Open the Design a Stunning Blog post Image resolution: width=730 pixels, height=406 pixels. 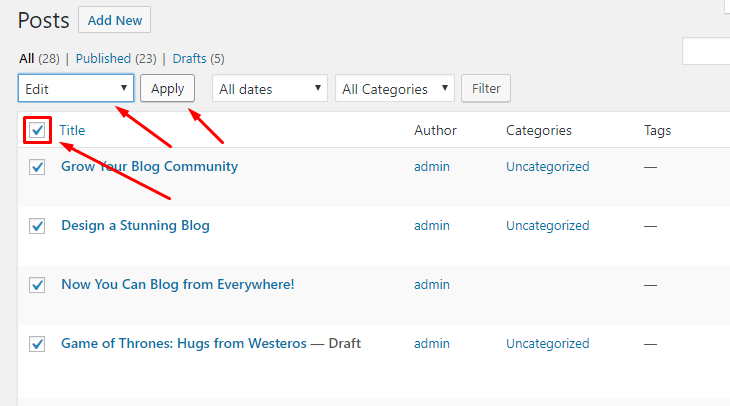click(135, 226)
